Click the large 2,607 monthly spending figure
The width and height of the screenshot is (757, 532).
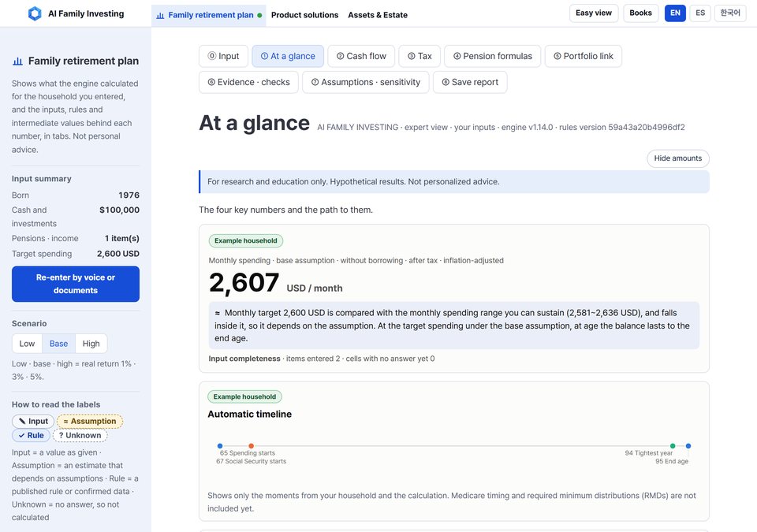244,283
